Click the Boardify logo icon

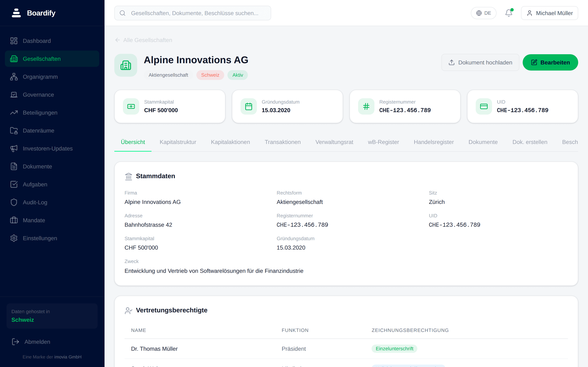point(16,13)
